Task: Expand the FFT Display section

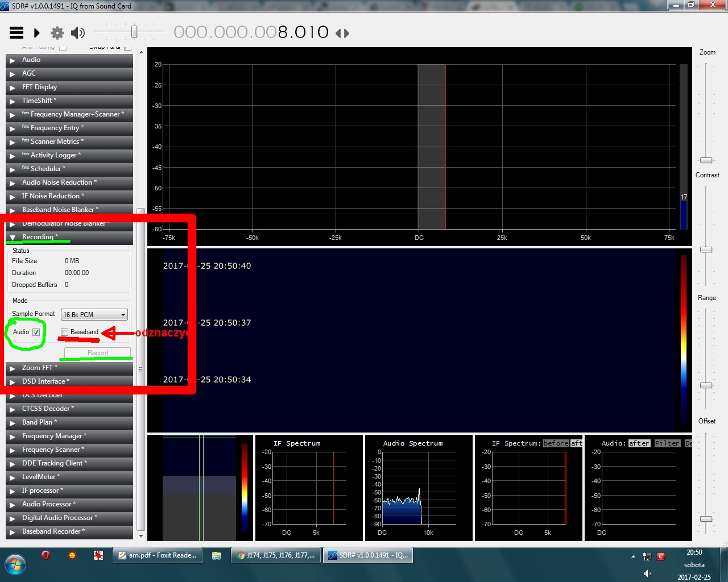Action: tap(69, 87)
